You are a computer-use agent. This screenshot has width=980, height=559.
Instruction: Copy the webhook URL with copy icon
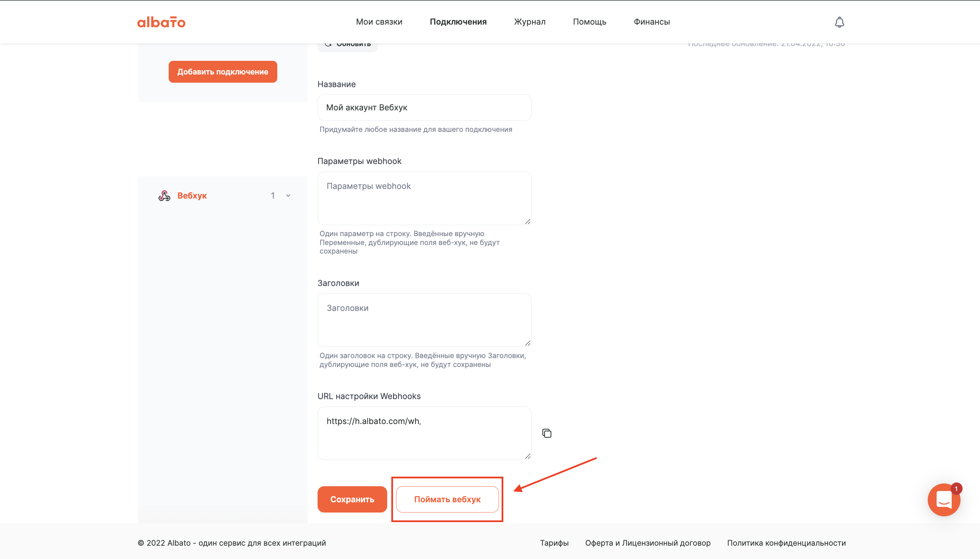click(547, 433)
